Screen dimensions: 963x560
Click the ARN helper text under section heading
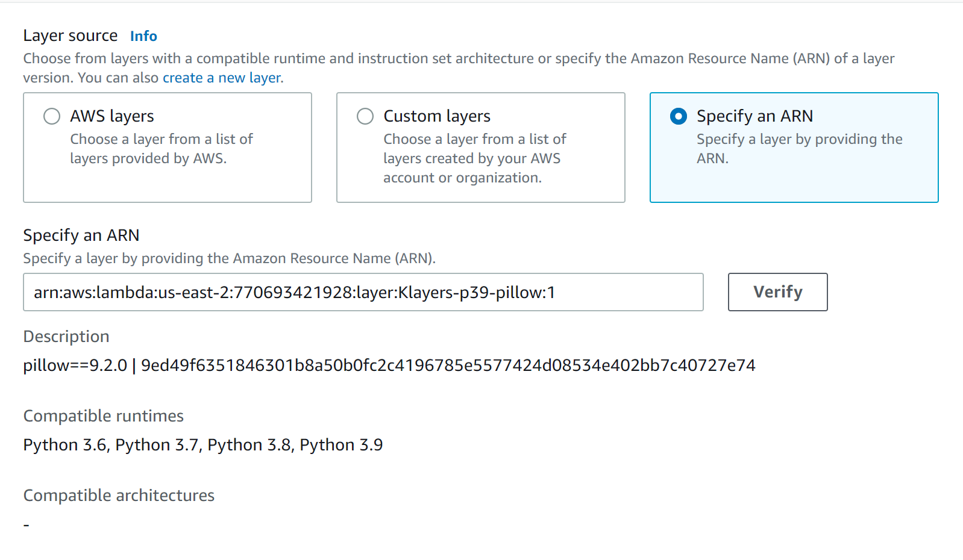(229, 258)
